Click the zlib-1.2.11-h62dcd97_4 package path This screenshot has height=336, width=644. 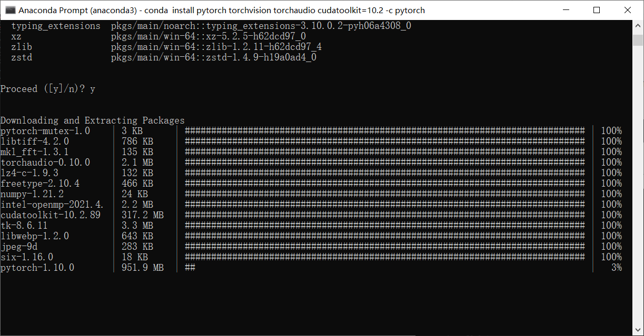216,47
